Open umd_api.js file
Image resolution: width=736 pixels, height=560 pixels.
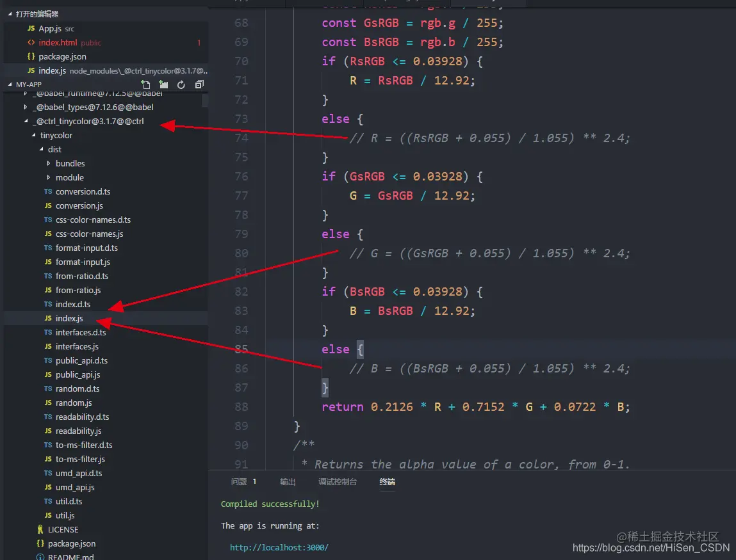click(75, 487)
